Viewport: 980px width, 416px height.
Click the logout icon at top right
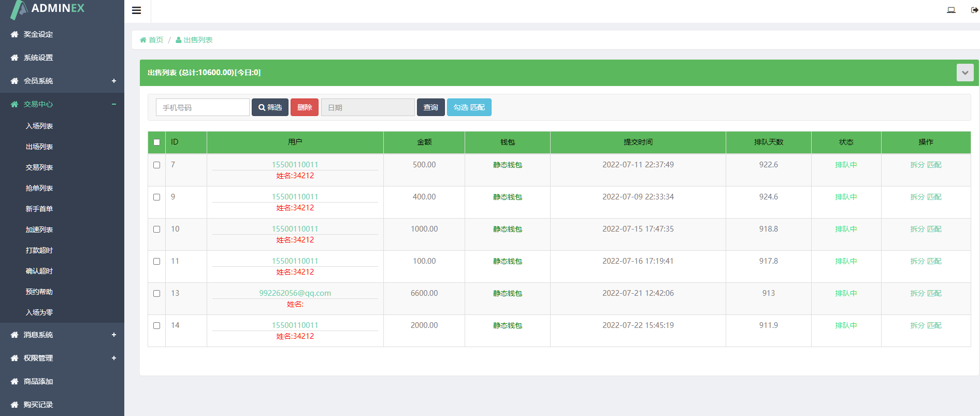(974, 10)
